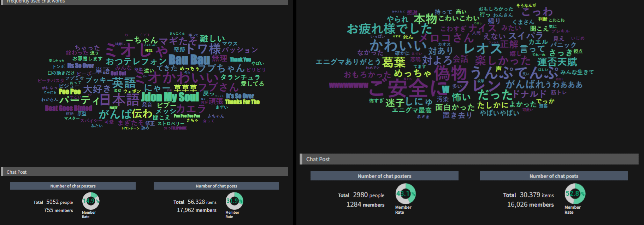Viewport: 644px width, 225px height.
Task: Click the 'パニック' word in right cloud
Action: 563,45
